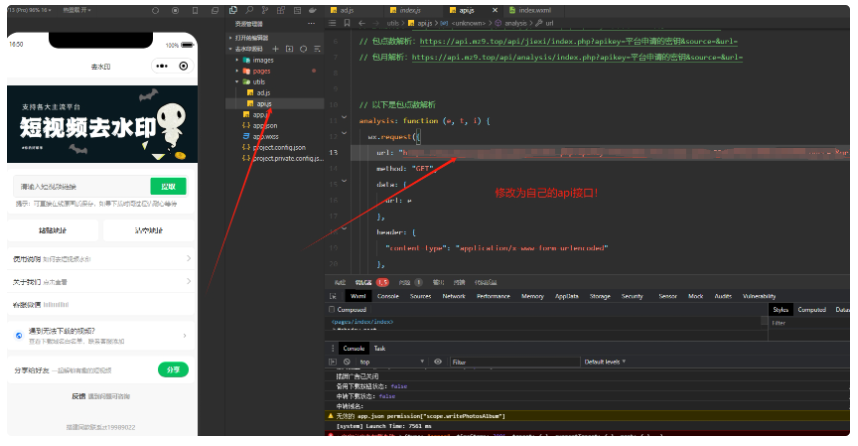The height and width of the screenshot is (446, 858).
Task: Click the refresh icon in the explorer header
Action: [303, 48]
